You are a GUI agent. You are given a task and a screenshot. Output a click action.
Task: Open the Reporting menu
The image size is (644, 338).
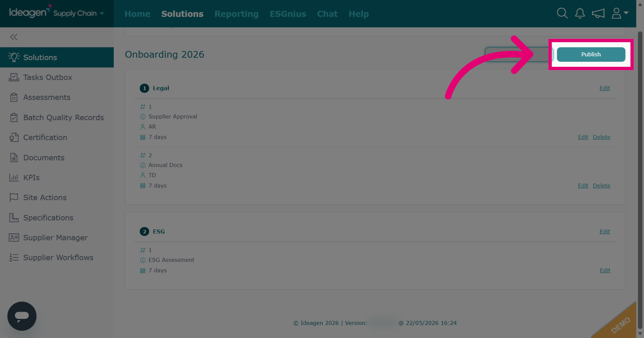pyautogui.click(x=236, y=14)
